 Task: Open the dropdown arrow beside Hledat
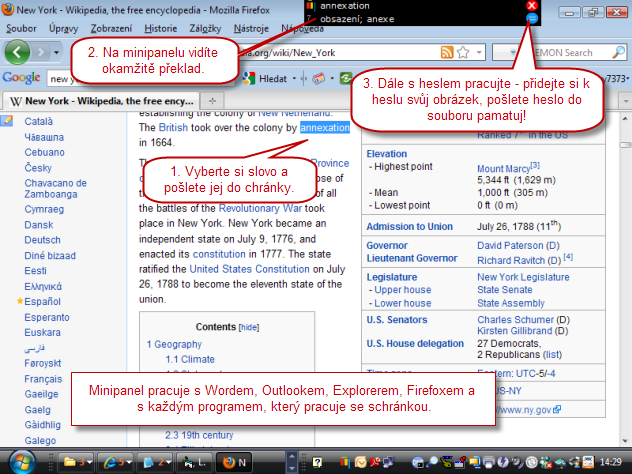[x=294, y=79]
